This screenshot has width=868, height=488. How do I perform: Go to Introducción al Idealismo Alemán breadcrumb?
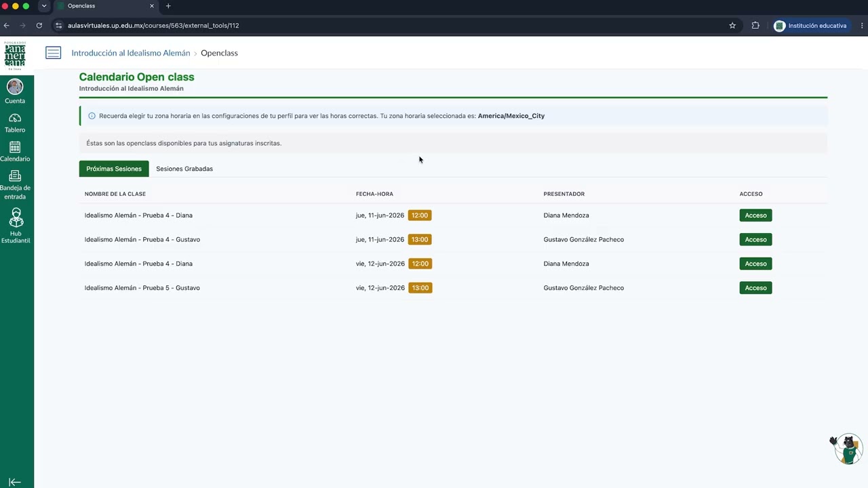131,53
